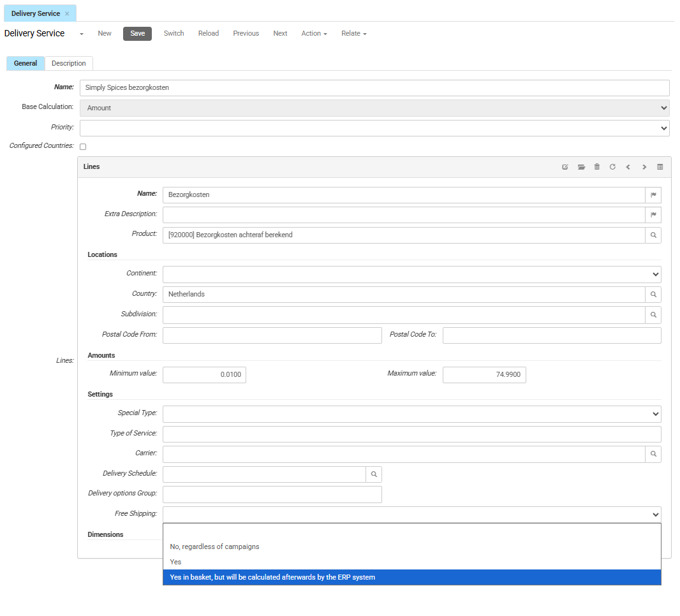The width and height of the screenshot is (680, 616).
Task: Save the delivery service record
Action: (138, 33)
